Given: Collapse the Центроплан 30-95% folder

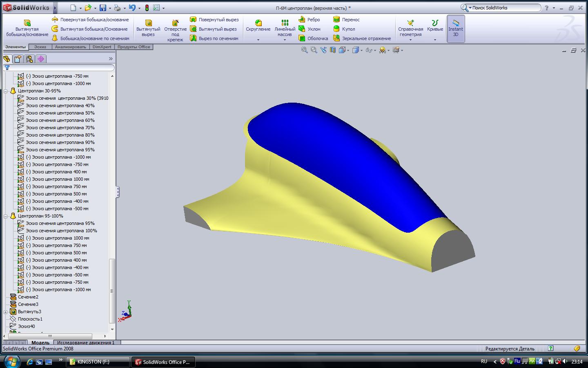Looking at the screenshot, I should (6, 91).
